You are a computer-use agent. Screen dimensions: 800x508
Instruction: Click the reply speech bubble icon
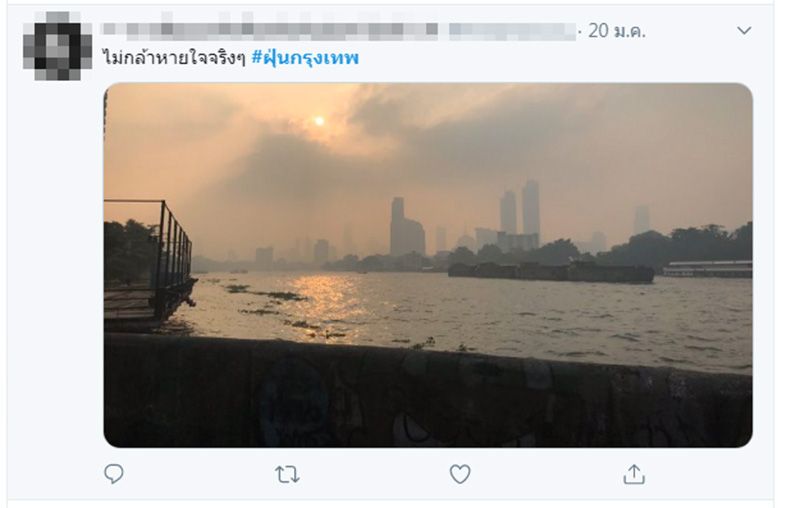[x=114, y=474]
